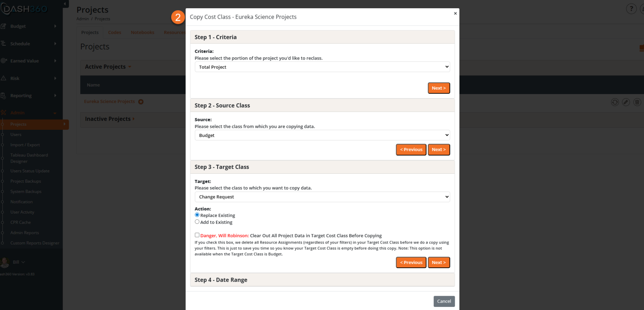Click the star icon beside Eureka Science Projects

tap(141, 102)
